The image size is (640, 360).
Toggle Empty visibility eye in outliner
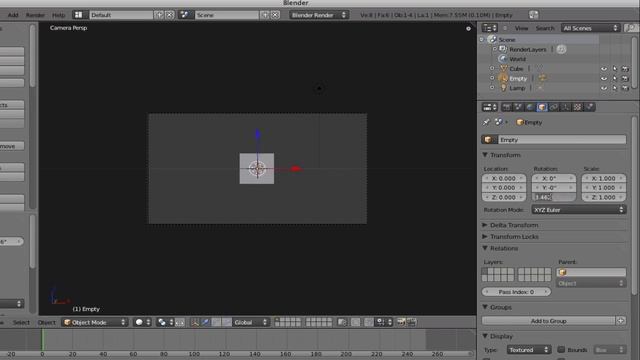[604, 78]
